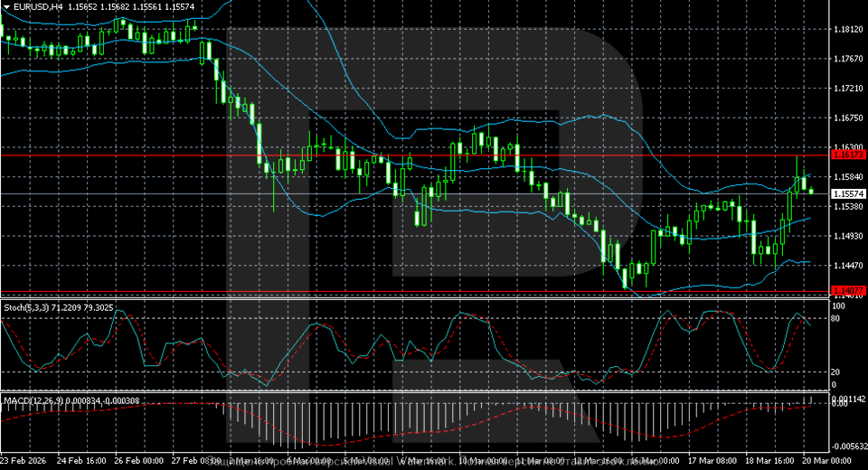
Task: Select the latest candlestick at chart's right edge
Action: 811,191
